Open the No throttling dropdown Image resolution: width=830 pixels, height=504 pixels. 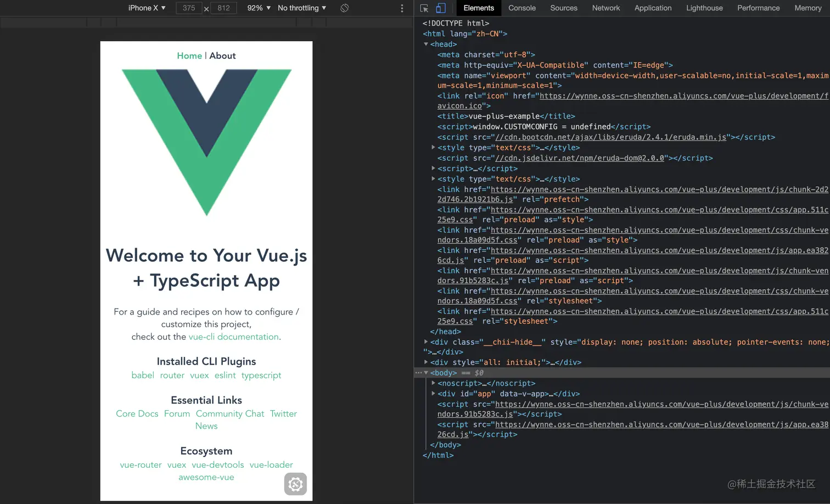302,8
